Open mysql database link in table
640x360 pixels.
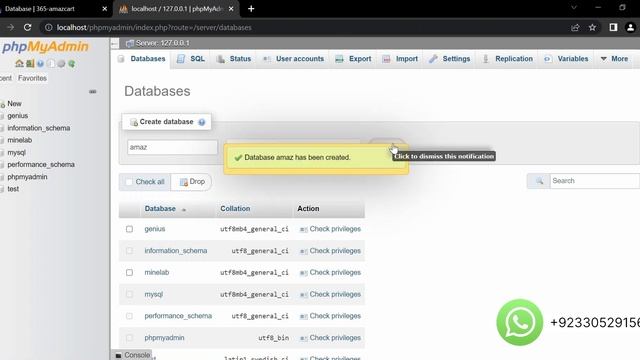click(x=153, y=294)
